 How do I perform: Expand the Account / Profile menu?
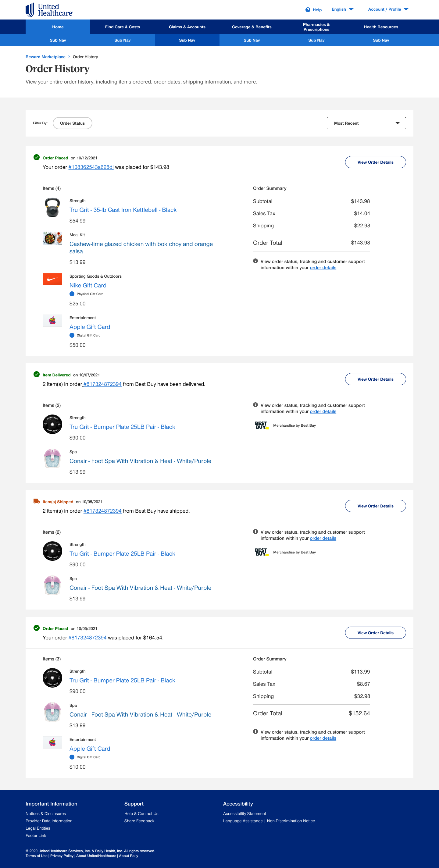[388, 9]
